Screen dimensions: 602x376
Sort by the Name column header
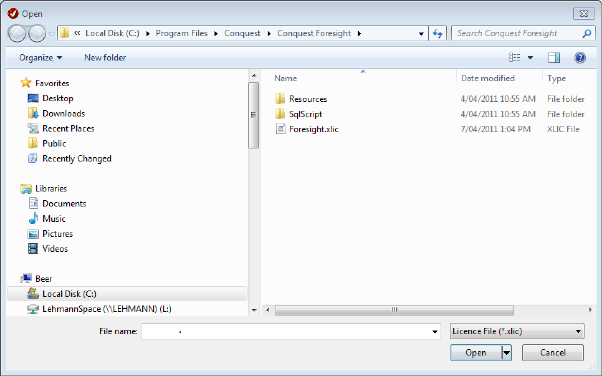(x=286, y=78)
